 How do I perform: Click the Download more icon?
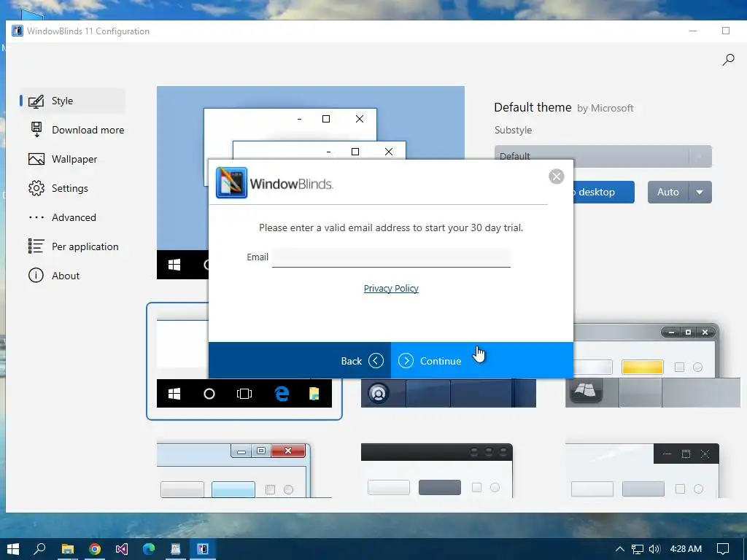pyautogui.click(x=36, y=130)
